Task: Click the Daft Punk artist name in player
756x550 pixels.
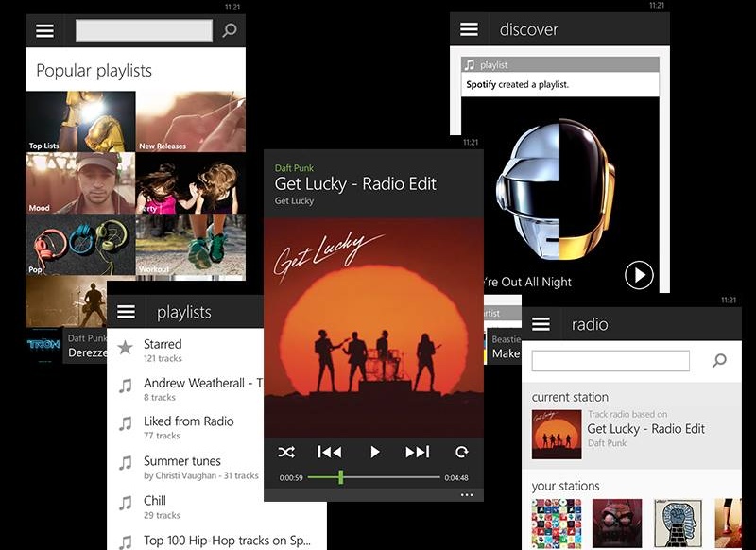Action: point(294,168)
